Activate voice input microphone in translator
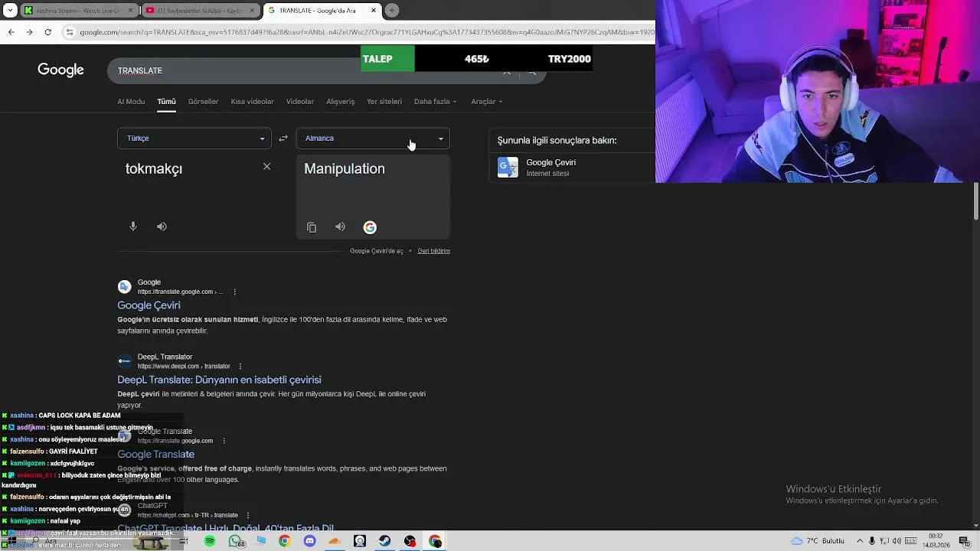Screen dimensions: 980x551 (133, 227)
